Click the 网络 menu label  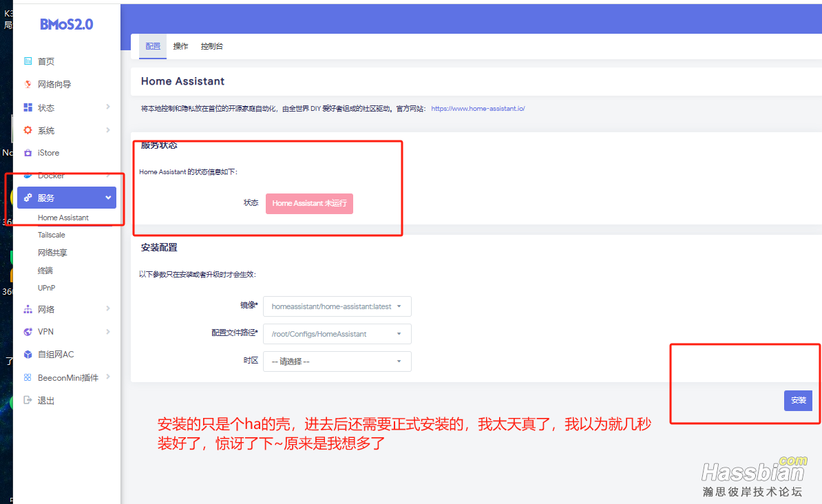(x=46, y=309)
